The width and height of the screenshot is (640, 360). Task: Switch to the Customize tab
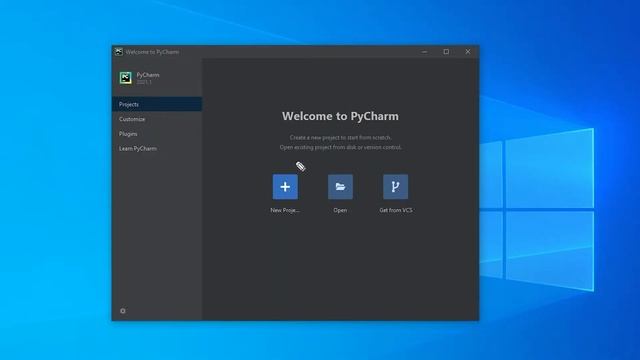coord(157,119)
